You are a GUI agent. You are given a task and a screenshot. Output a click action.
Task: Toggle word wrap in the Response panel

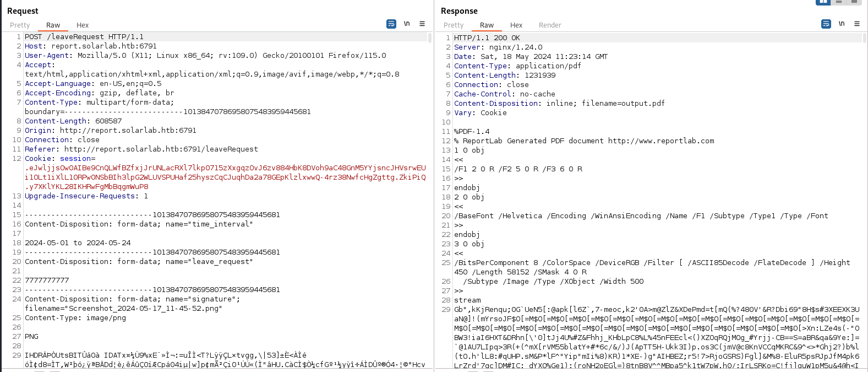826,24
